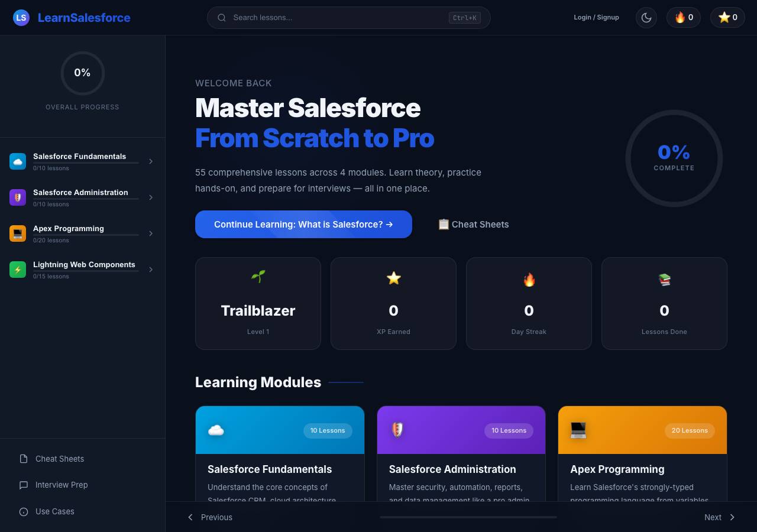Open the star XP counter

point(727,18)
